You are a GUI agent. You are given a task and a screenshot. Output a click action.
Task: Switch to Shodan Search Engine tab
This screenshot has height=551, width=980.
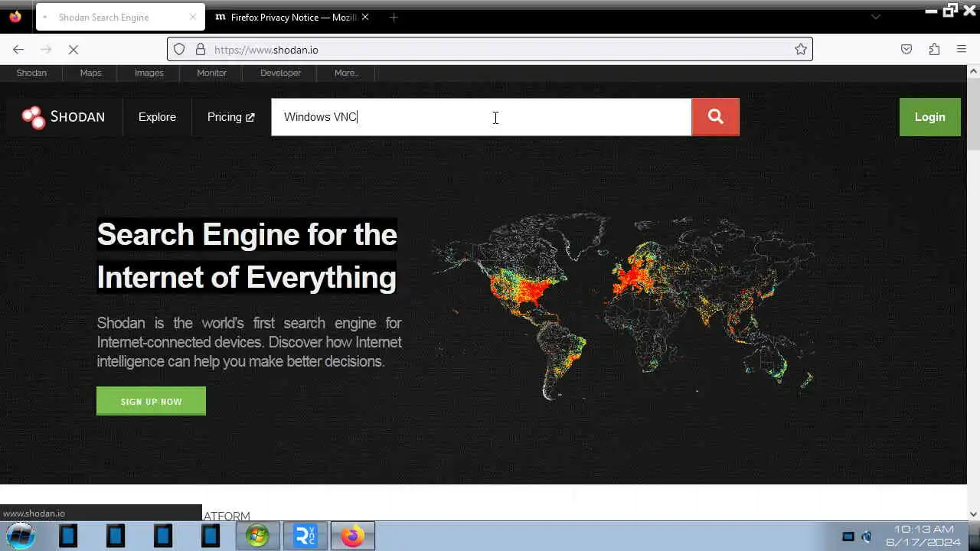click(x=120, y=17)
